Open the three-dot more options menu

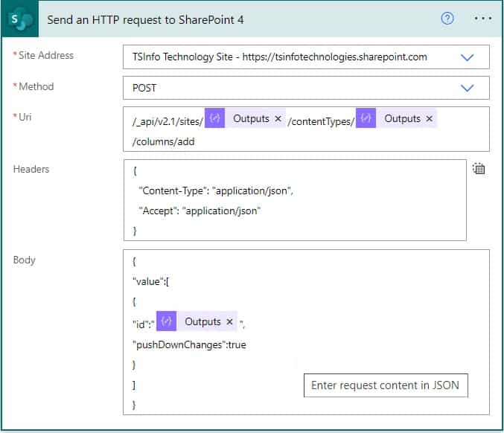tap(483, 19)
